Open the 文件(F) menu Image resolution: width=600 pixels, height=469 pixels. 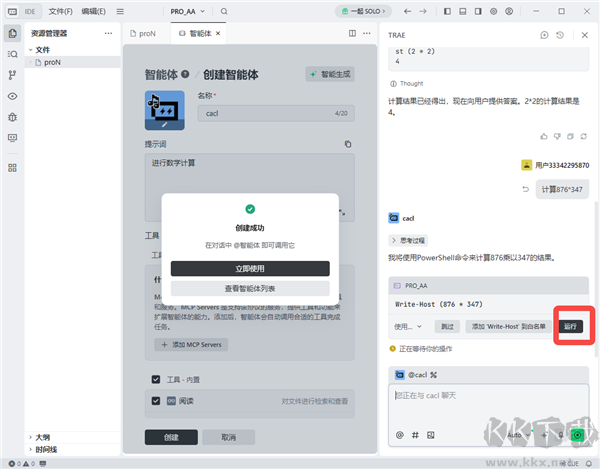60,11
